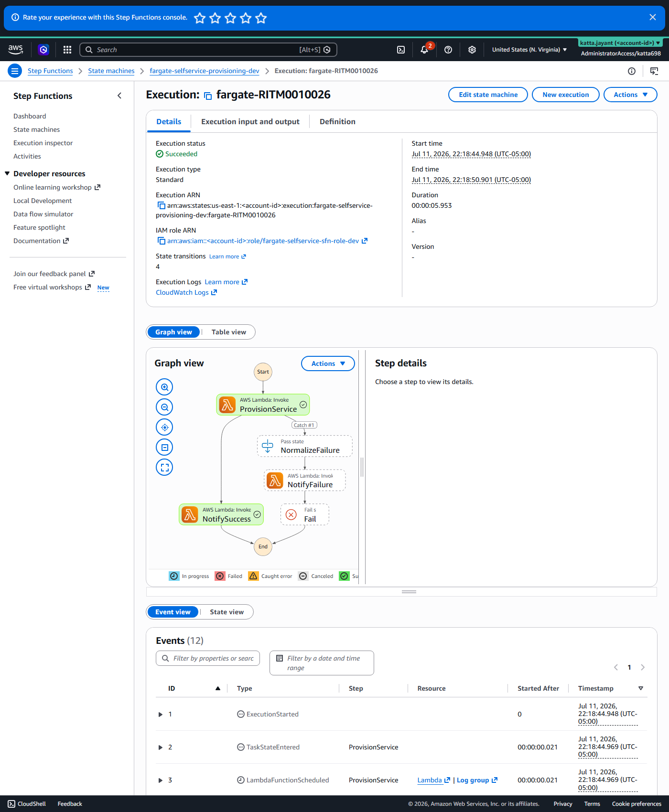Select the Fail state node
The height and width of the screenshot is (812, 669).
[304, 514]
